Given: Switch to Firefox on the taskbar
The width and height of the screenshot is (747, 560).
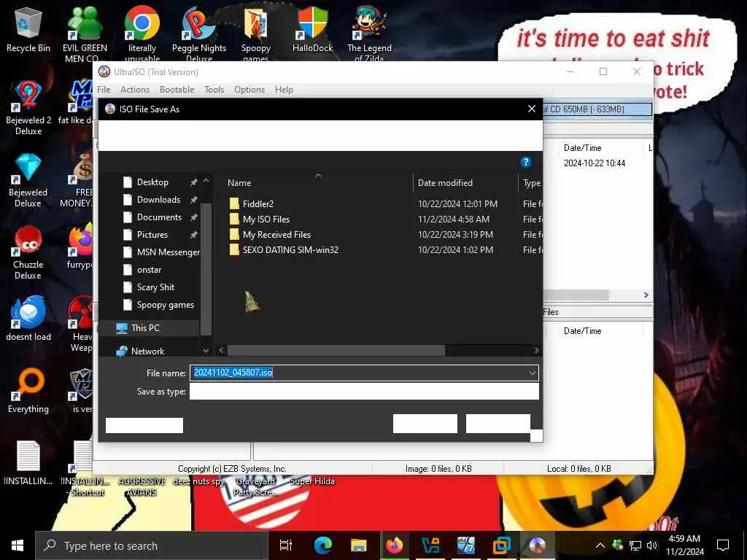Looking at the screenshot, I should coord(395,545).
